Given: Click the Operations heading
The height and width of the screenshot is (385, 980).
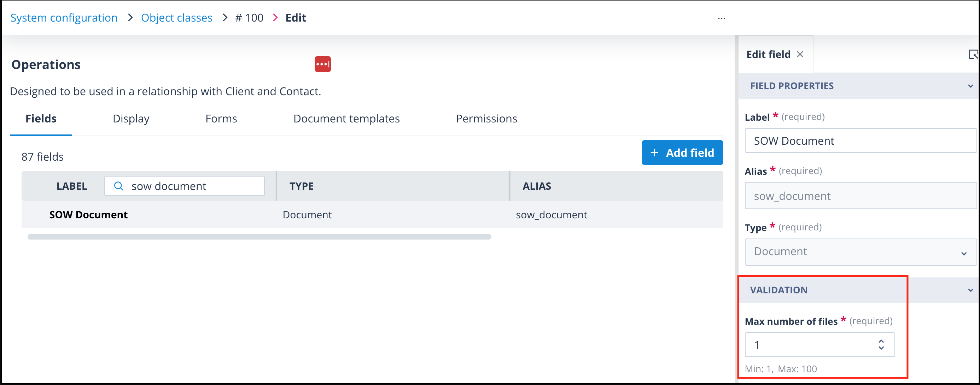Looking at the screenshot, I should pyautogui.click(x=46, y=65).
